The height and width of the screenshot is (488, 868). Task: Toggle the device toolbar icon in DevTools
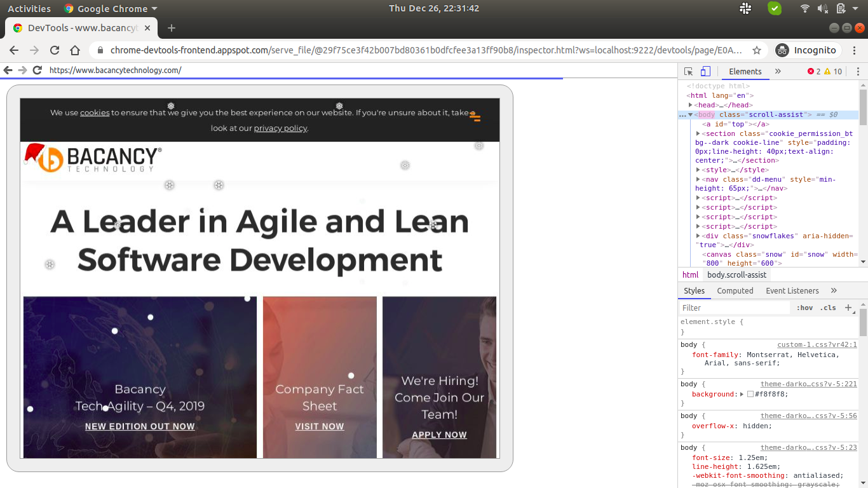tap(705, 71)
